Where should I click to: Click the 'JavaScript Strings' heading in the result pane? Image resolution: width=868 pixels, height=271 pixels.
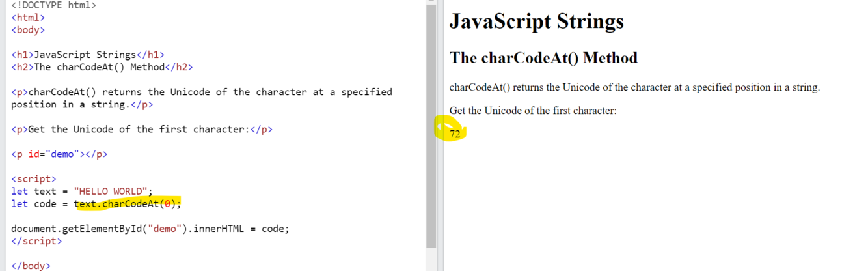pyautogui.click(x=537, y=21)
